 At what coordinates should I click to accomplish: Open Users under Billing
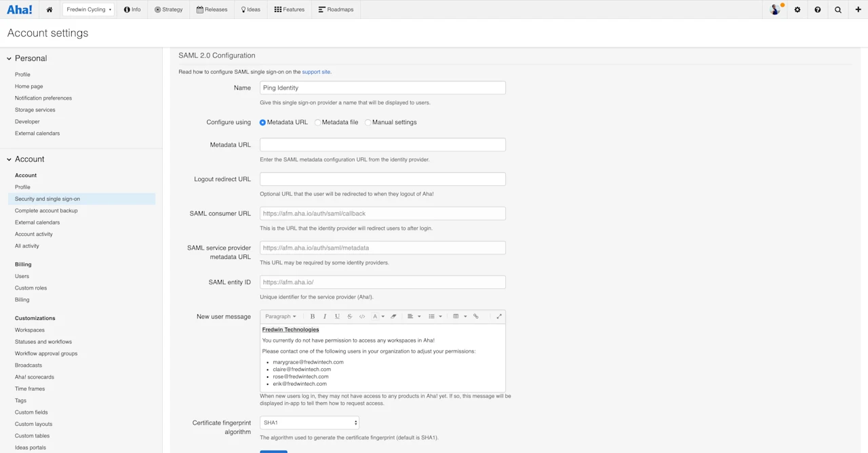tap(22, 277)
